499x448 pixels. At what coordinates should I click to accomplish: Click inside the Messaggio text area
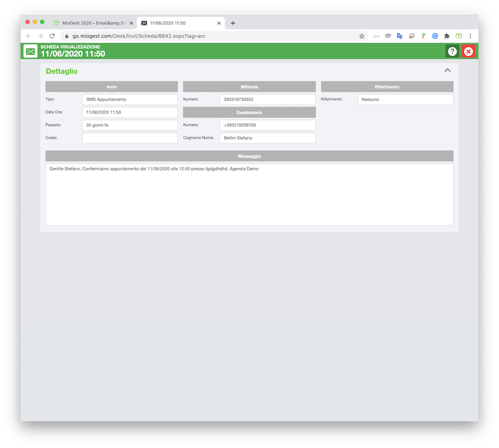(x=249, y=195)
